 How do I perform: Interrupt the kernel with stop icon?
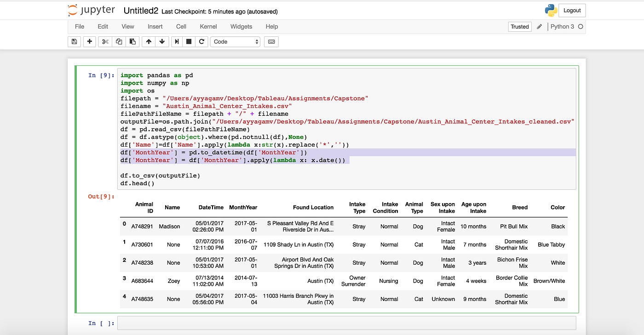[189, 41]
